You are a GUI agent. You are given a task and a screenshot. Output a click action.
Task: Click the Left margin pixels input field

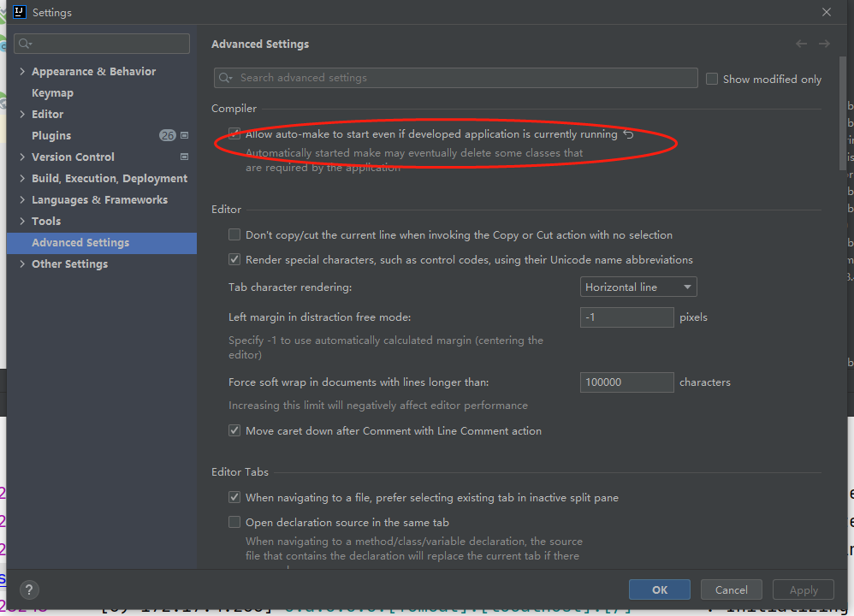(626, 317)
